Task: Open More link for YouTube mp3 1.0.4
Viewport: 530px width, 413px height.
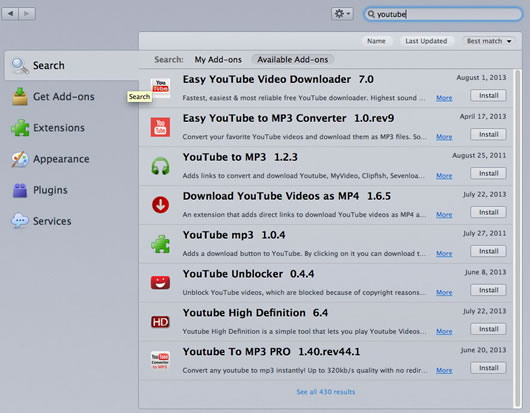Action: (444, 253)
